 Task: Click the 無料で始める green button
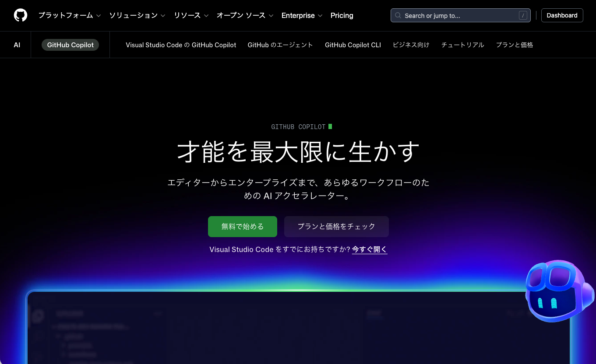(x=242, y=226)
